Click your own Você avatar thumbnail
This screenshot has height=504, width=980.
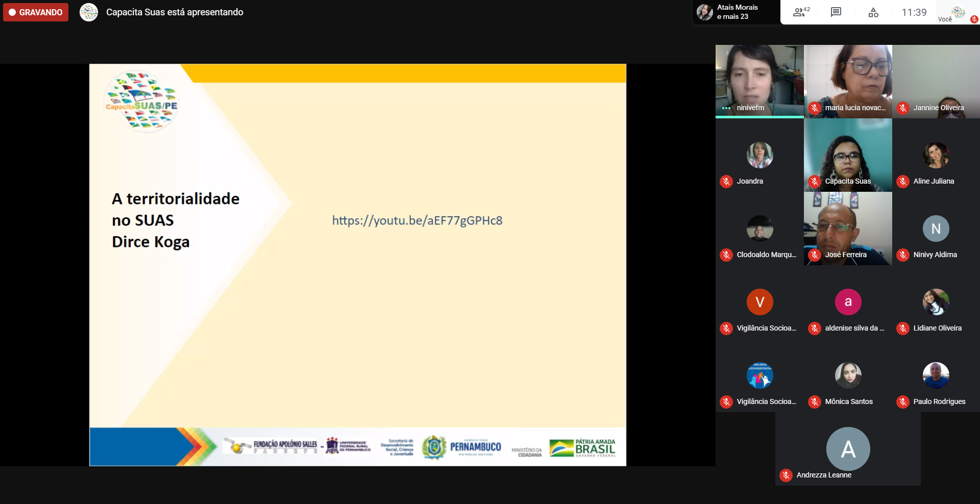click(959, 12)
